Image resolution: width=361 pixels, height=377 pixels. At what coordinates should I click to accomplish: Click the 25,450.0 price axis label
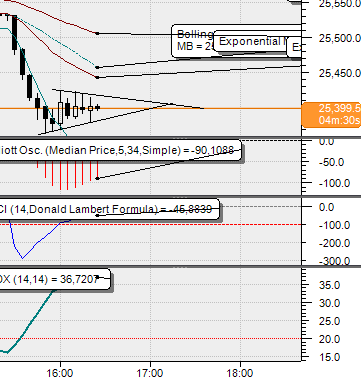click(340, 73)
